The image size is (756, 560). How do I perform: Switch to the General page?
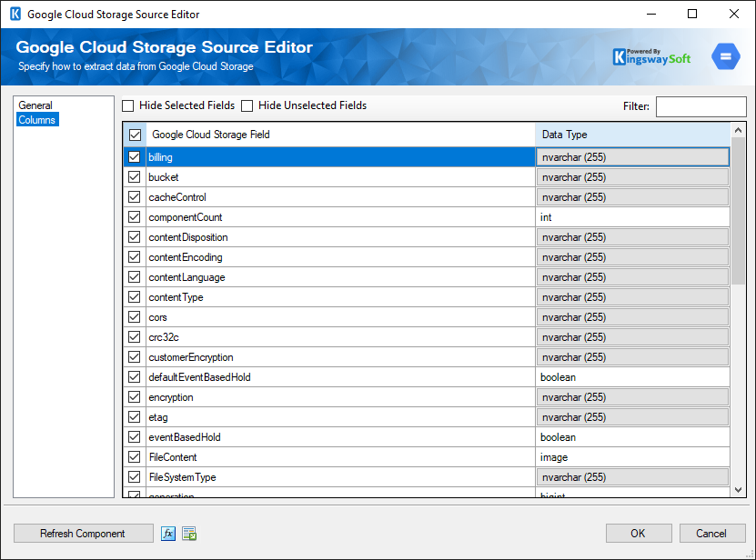[x=35, y=105]
